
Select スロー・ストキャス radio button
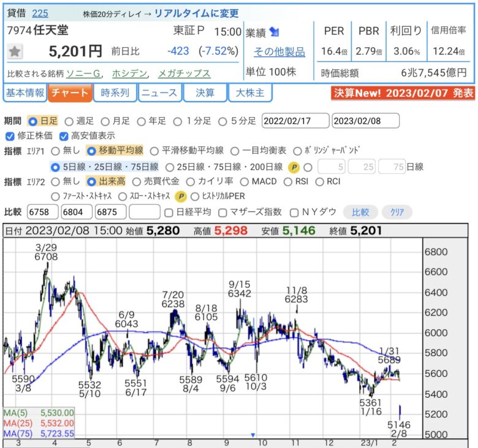(122, 196)
